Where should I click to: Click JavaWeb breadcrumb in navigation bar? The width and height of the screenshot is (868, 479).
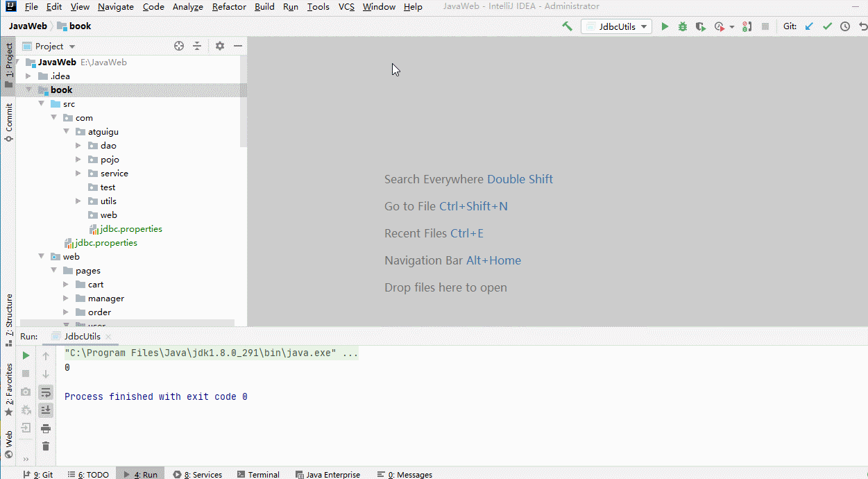tap(28, 26)
